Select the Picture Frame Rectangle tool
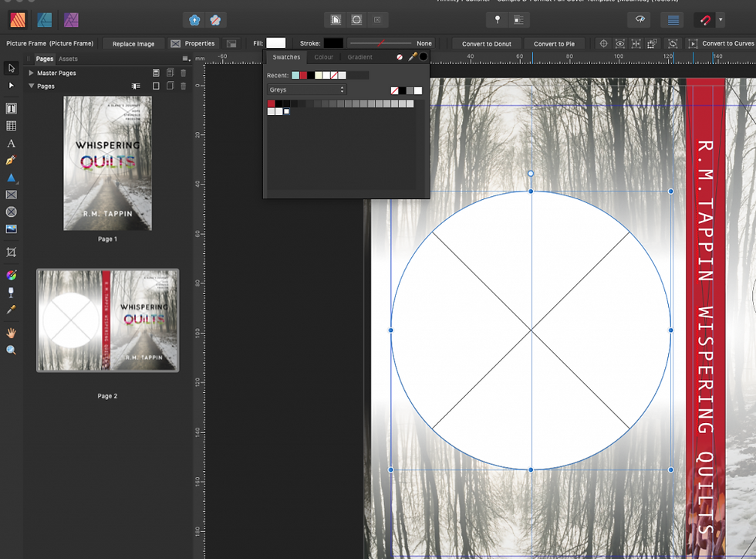This screenshot has height=559, width=756. [11, 195]
